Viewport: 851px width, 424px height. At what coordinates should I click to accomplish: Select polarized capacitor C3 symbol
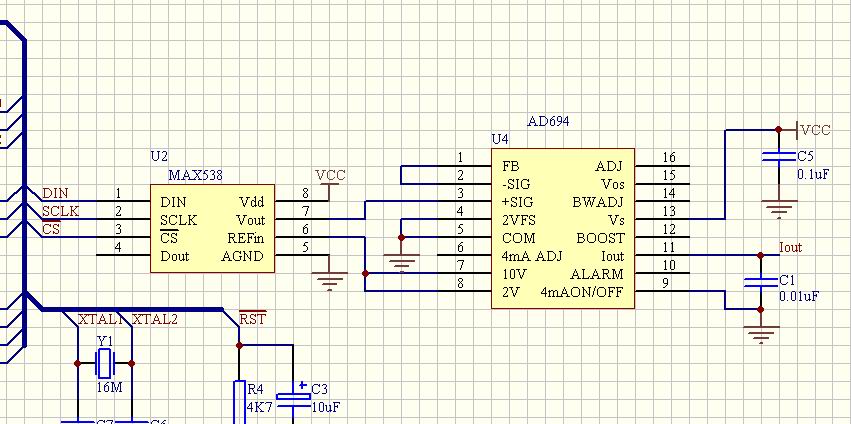[x=293, y=399]
